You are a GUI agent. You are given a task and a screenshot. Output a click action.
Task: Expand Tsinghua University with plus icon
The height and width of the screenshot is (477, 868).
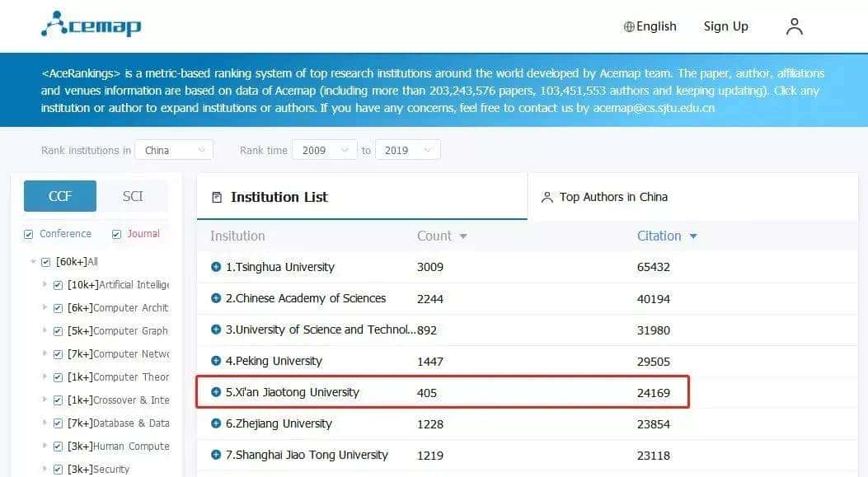(x=216, y=267)
